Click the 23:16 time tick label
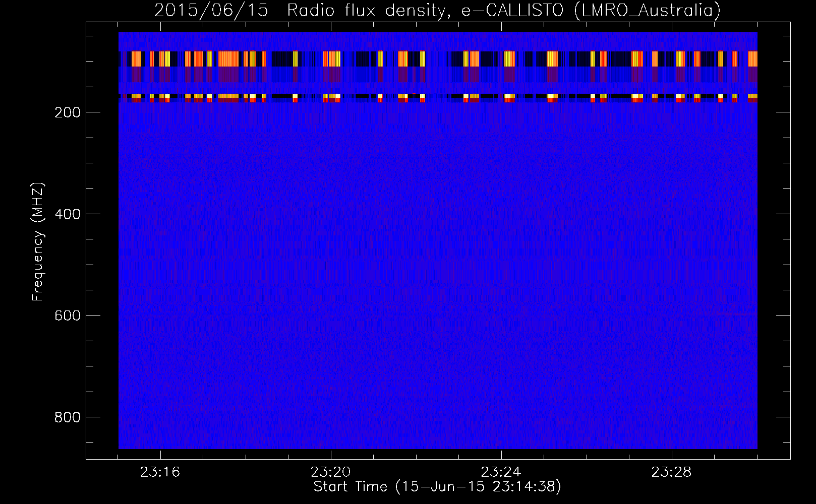The image size is (816, 504). 160,472
